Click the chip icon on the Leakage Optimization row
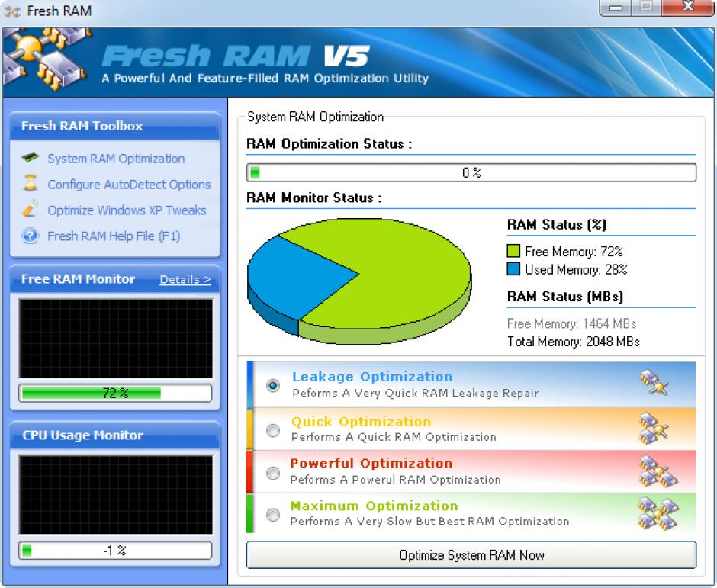The width and height of the screenshot is (717, 588). point(654,383)
